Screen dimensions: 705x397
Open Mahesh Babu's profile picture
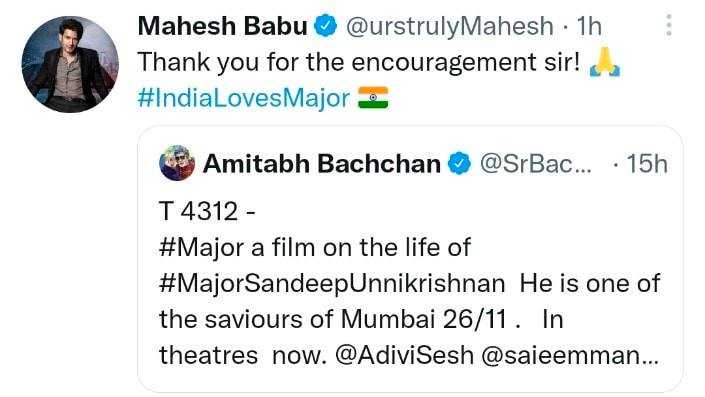click(x=70, y=65)
